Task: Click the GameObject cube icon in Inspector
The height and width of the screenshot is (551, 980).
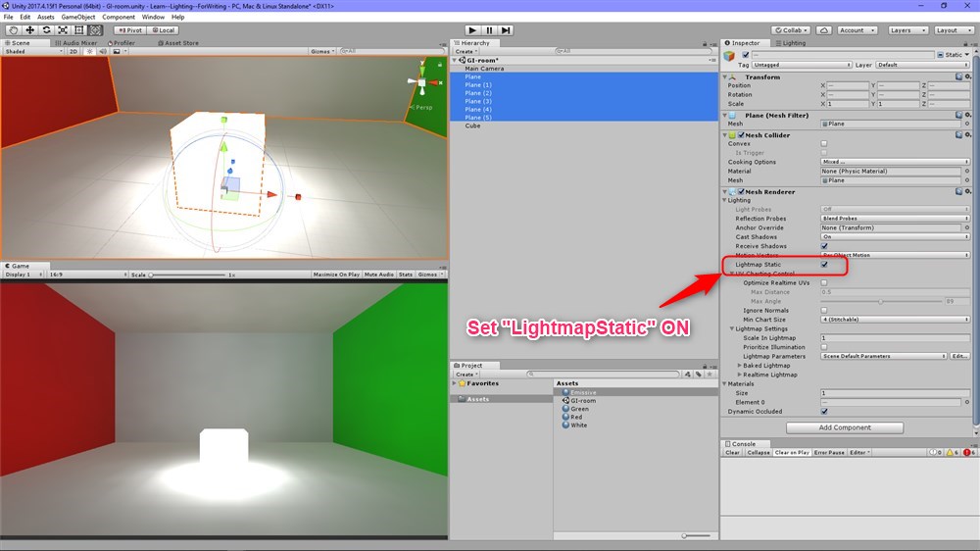Action: (729, 56)
